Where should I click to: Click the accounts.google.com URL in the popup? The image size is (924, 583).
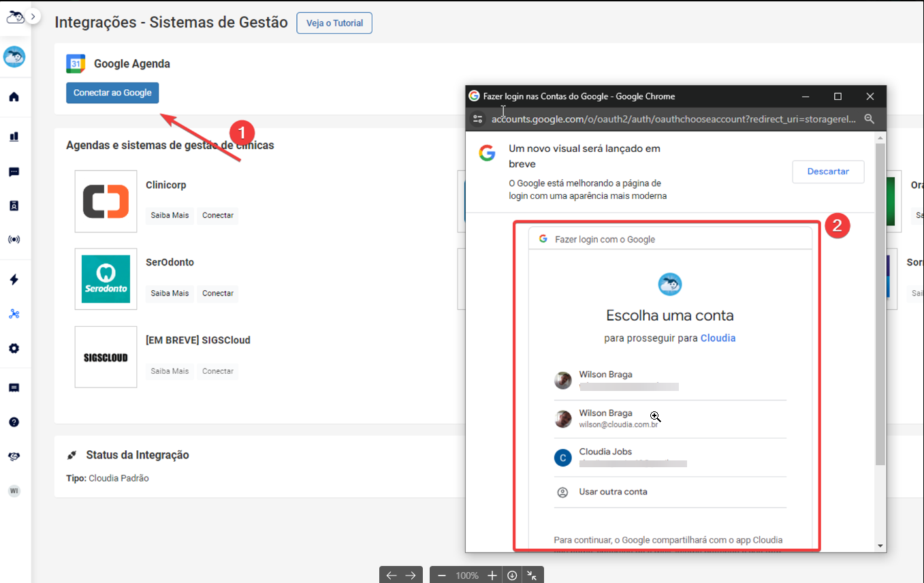click(x=673, y=119)
